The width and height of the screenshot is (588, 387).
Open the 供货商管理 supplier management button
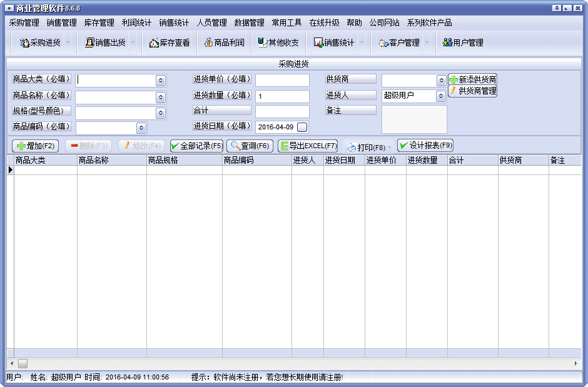[473, 91]
